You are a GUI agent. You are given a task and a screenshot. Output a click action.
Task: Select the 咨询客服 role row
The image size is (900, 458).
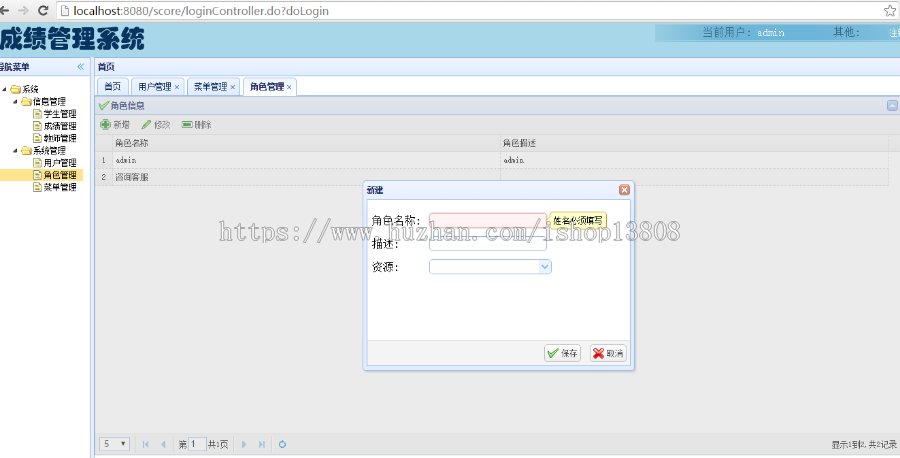click(x=492, y=177)
